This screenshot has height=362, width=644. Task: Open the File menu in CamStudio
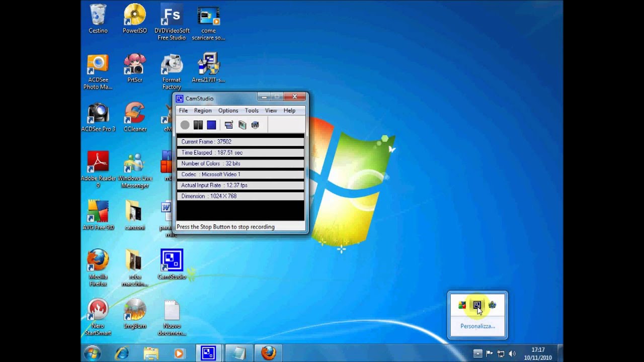pyautogui.click(x=183, y=111)
